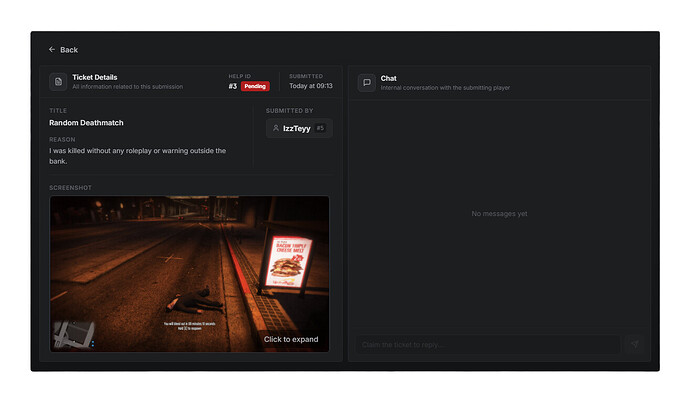Click the send message paper plane icon

(635, 344)
